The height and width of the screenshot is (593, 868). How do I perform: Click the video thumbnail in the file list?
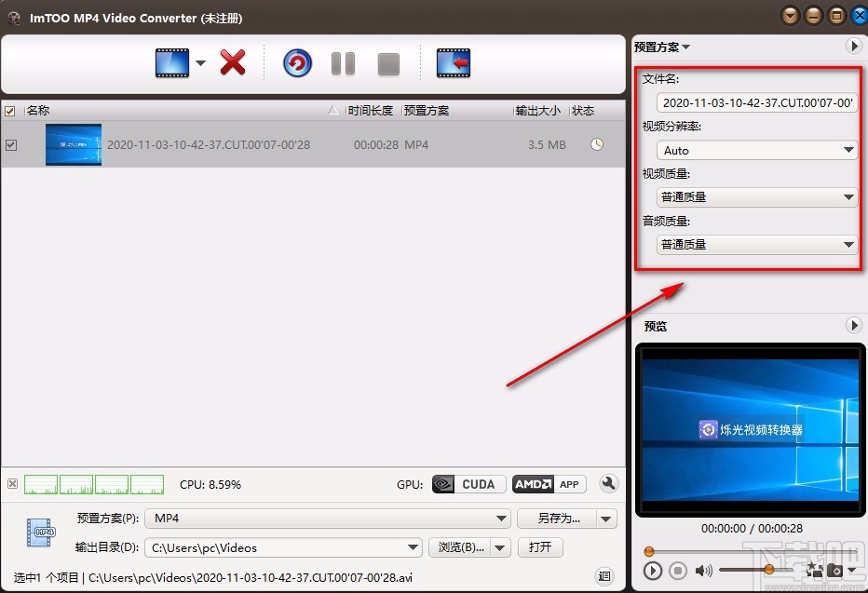(x=73, y=144)
